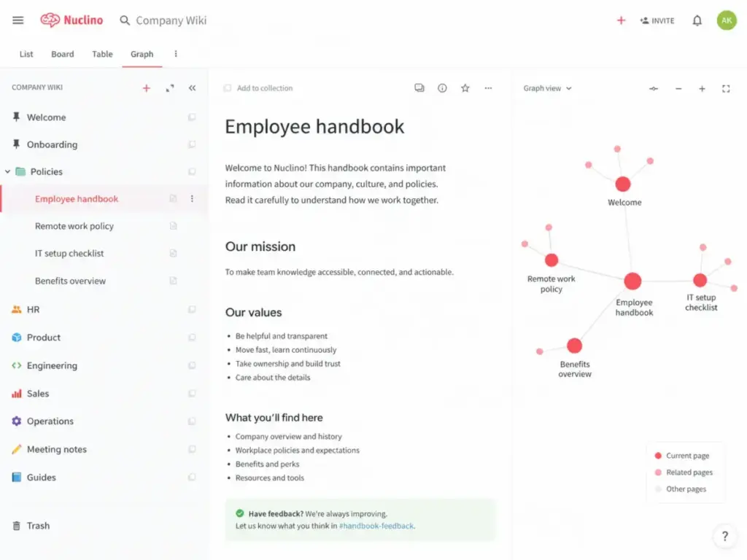Open the hamburger main menu
Viewport: 747px width, 560px height.
coord(18,20)
